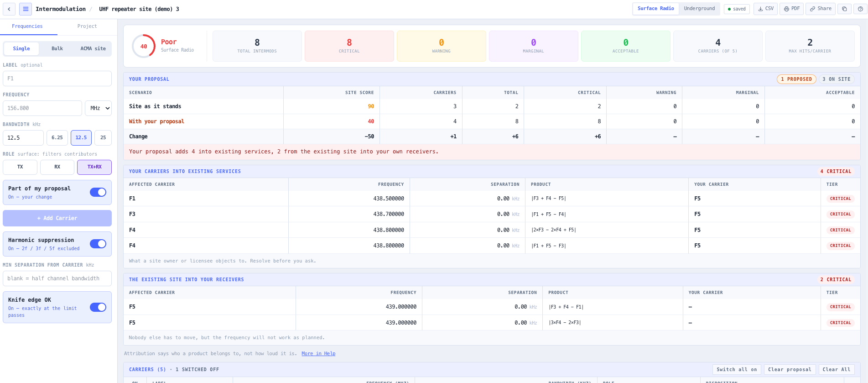
Task: Click the duplicate copy icon
Action: coord(844,9)
